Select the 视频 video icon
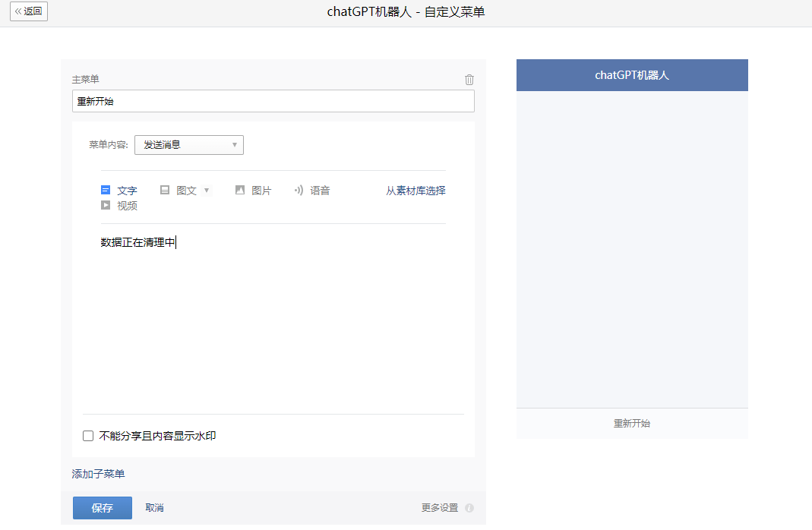This screenshot has width=812, height=530. tap(106, 205)
